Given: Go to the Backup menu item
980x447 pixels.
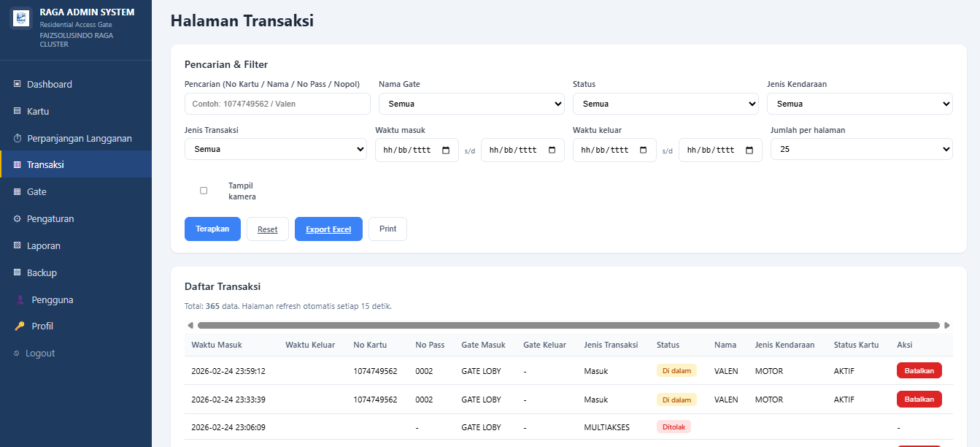Looking at the screenshot, I should [42, 272].
